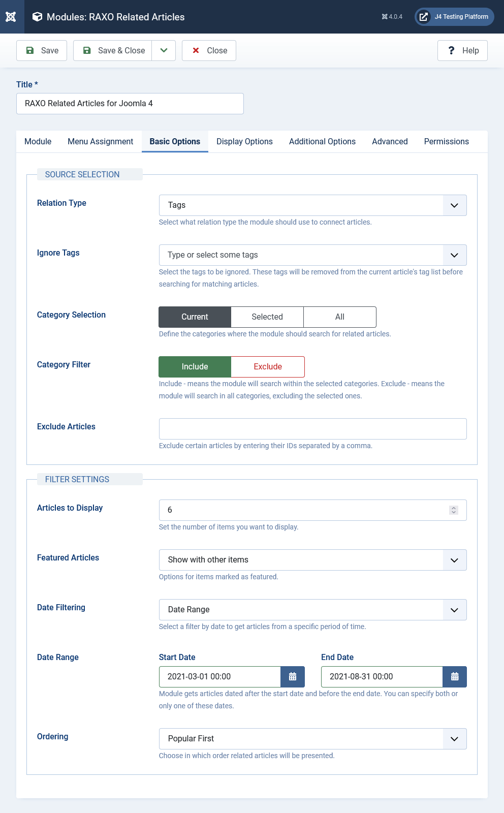Click the Title input field

130,104
